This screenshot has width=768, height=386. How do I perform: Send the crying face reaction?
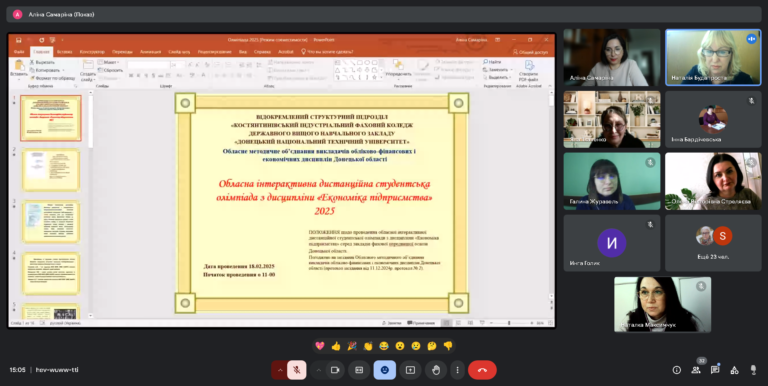[416, 346]
